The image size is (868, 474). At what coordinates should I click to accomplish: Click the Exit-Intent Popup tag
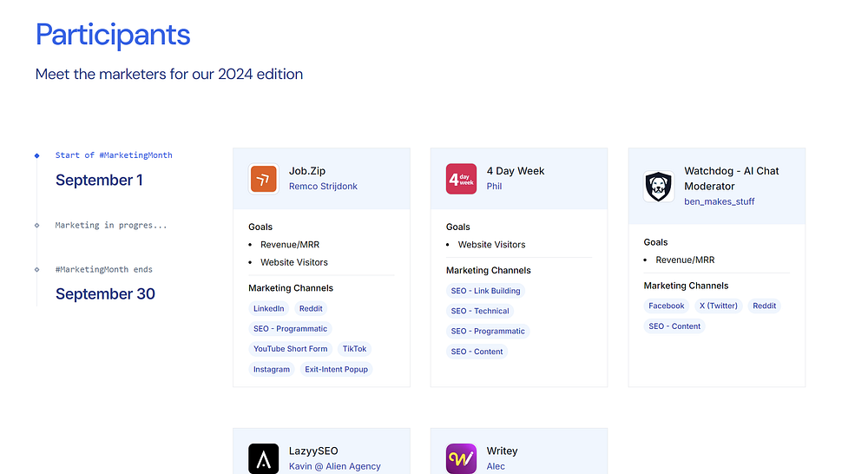[x=336, y=369]
